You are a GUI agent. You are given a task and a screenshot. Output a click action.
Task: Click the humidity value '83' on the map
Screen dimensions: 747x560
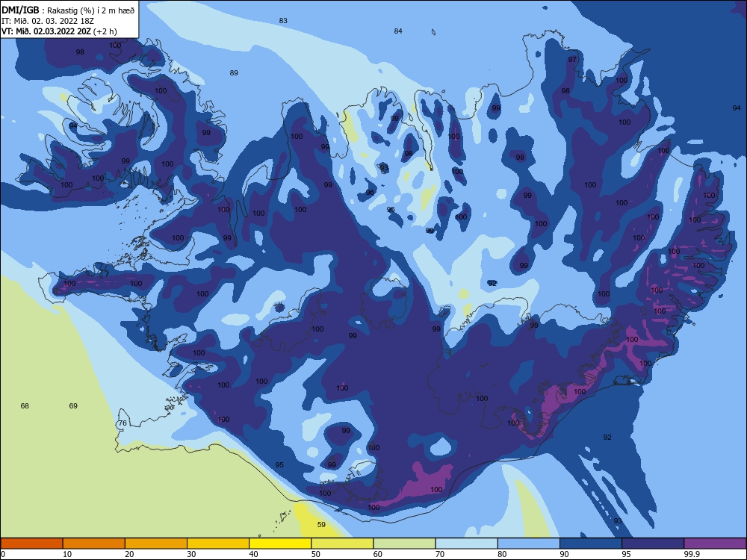click(283, 20)
